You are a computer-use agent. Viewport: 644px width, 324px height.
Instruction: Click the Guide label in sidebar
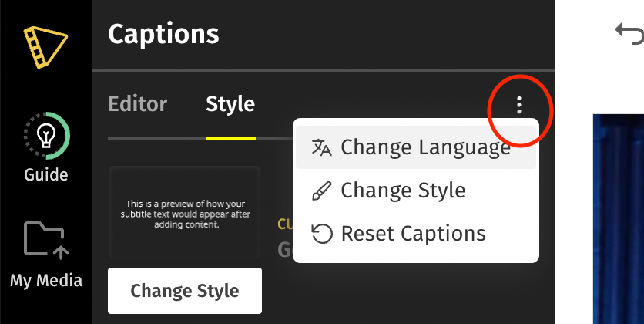(x=46, y=175)
